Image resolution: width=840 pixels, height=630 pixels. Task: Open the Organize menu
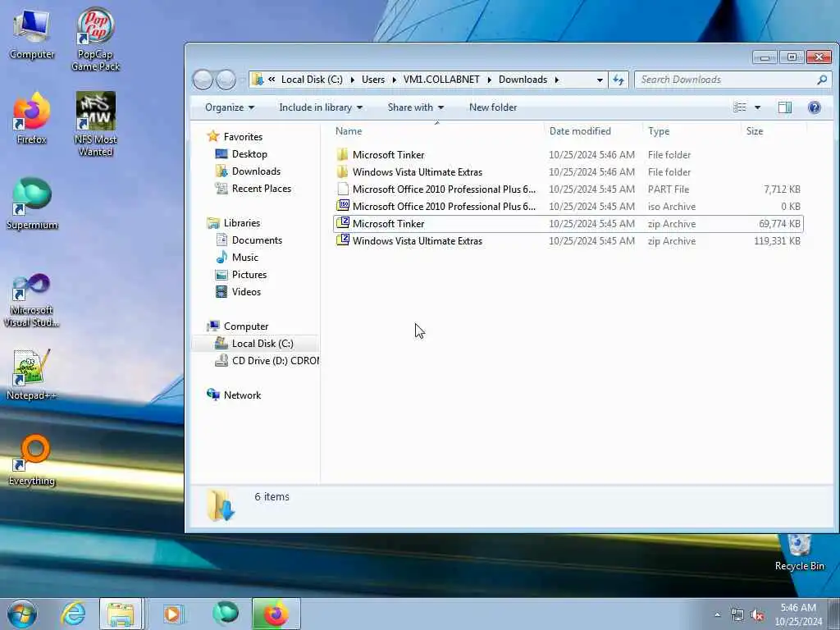click(x=230, y=107)
